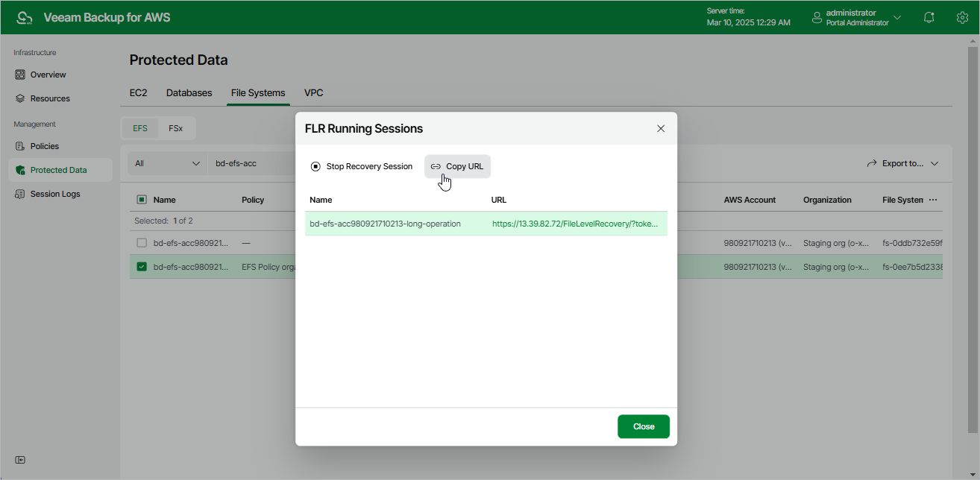Close the FLR Running Sessions dialog X
The height and width of the screenshot is (480, 980).
[x=661, y=128]
